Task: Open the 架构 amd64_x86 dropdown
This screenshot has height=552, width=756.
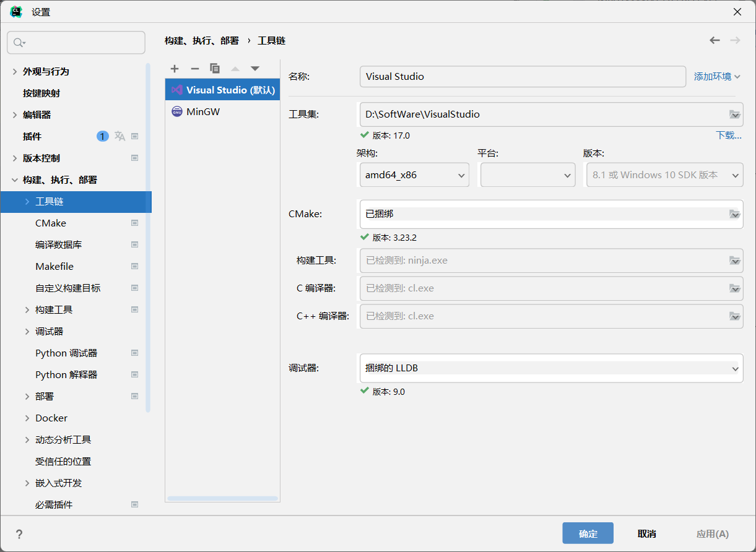Action: pos(414,175)
